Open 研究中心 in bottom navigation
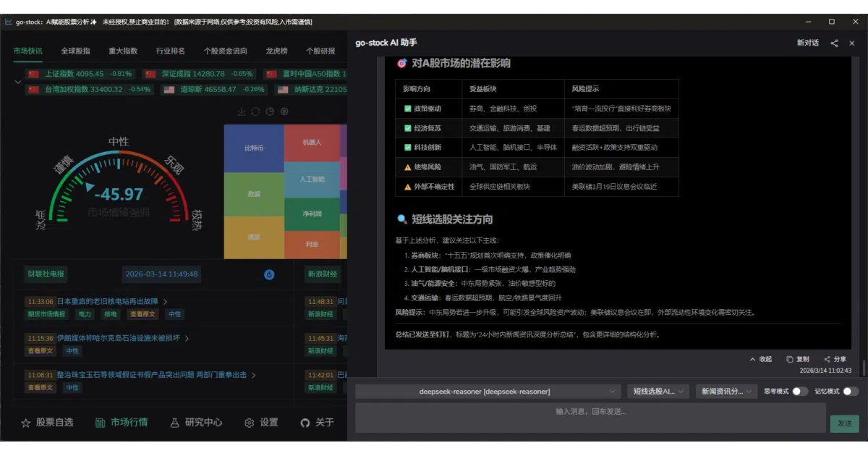Viewport: 868px width, 456px height. pyautogui.click(x=196, y=423)
